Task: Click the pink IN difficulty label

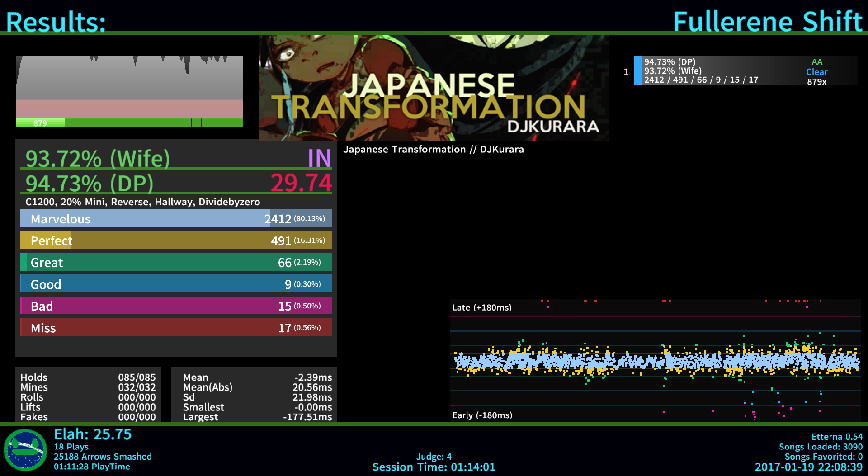Action: [x=319, y=158]
